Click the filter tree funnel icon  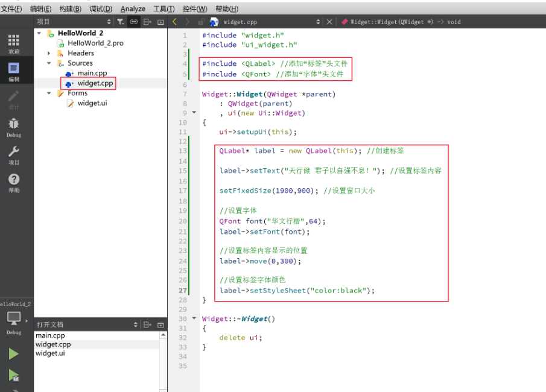click(x=121, y=22)
